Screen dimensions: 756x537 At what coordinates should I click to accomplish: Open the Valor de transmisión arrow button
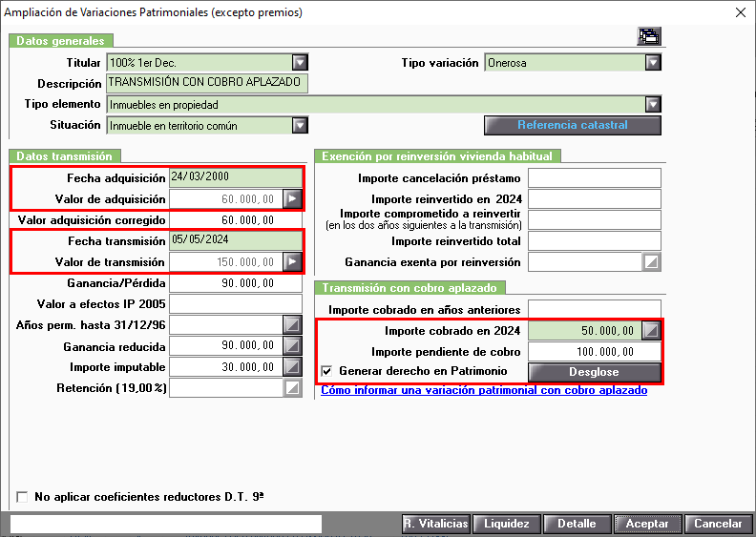pos(293,262)
